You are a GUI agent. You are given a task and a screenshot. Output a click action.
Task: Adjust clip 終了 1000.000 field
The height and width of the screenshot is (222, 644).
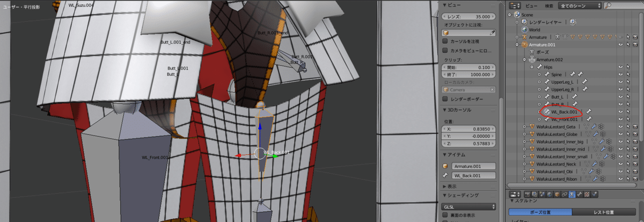click(470, 75)
